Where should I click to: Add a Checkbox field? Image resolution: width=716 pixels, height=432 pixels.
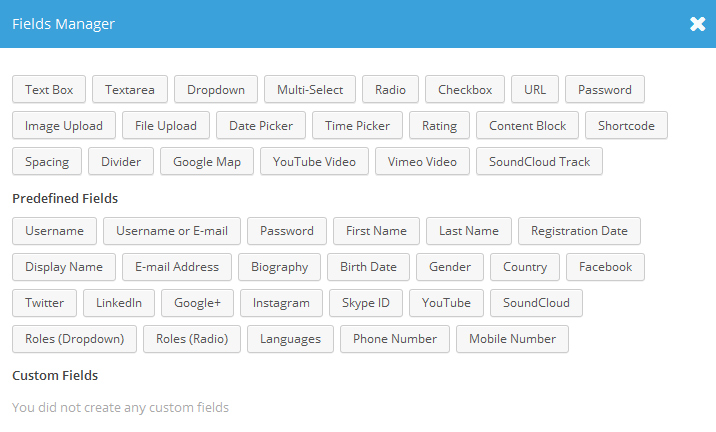pyautogui.click(x=465, y=89)
